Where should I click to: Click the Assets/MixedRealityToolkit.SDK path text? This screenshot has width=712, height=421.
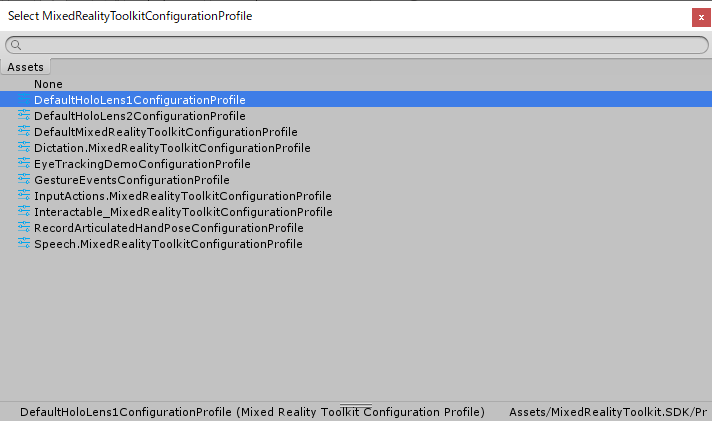(608, 412)
